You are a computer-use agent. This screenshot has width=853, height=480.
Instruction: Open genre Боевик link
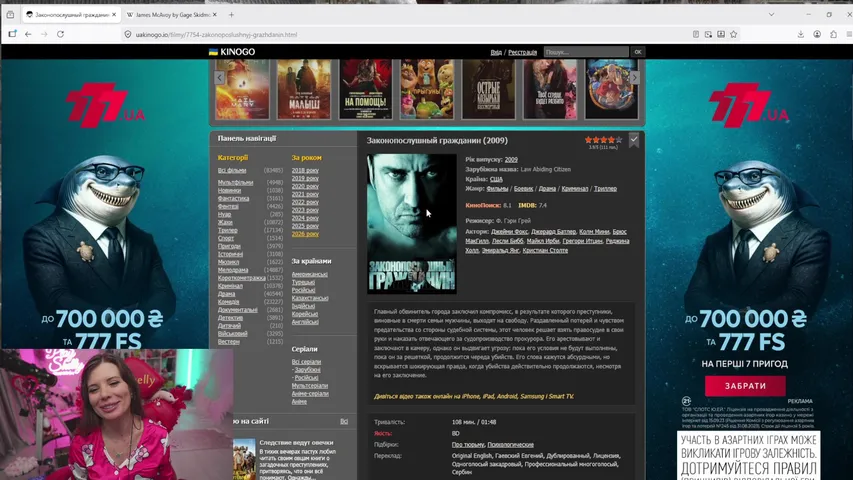[x=523, y=189]
